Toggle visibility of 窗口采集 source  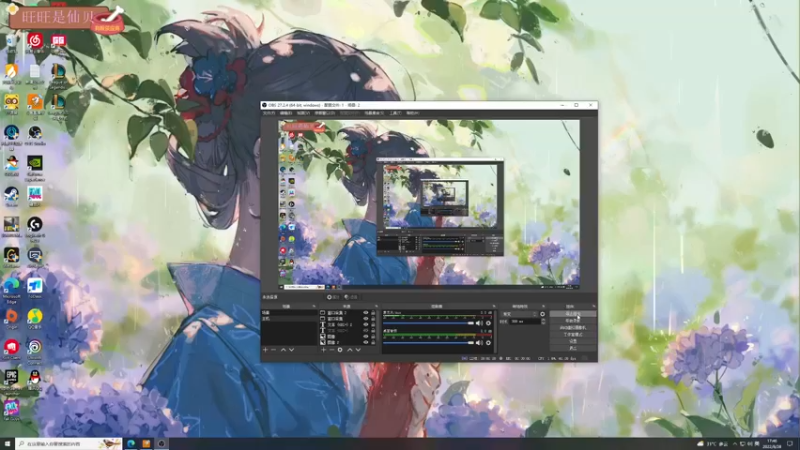tap(365, 318)
